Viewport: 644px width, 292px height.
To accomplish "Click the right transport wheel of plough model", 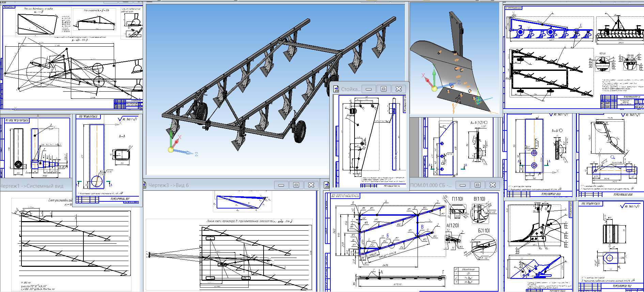I will click(x=300, y=131).
